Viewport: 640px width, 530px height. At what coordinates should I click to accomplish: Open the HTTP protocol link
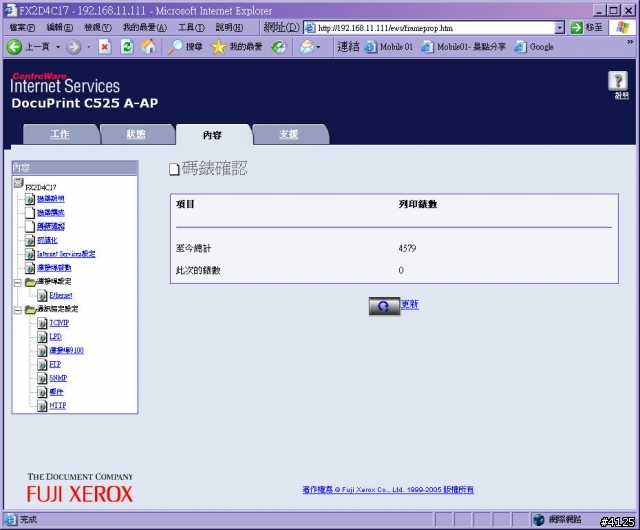pyautogui.click(x=58, y=405)
